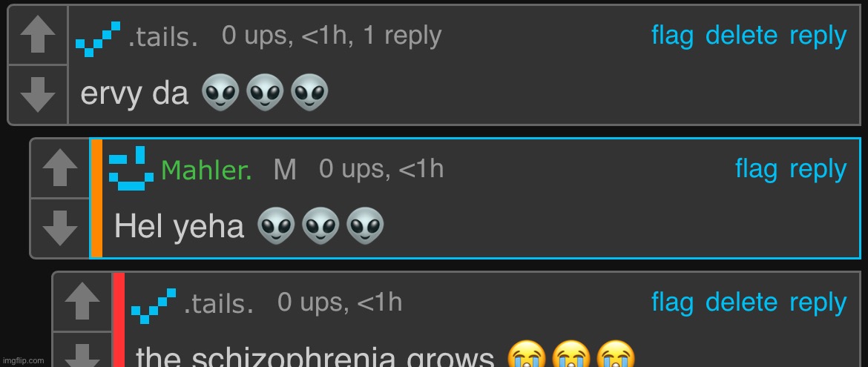Flag the "schizophrenia grows" comment
This screenshot has height=367, width=868.
[672, 302]
